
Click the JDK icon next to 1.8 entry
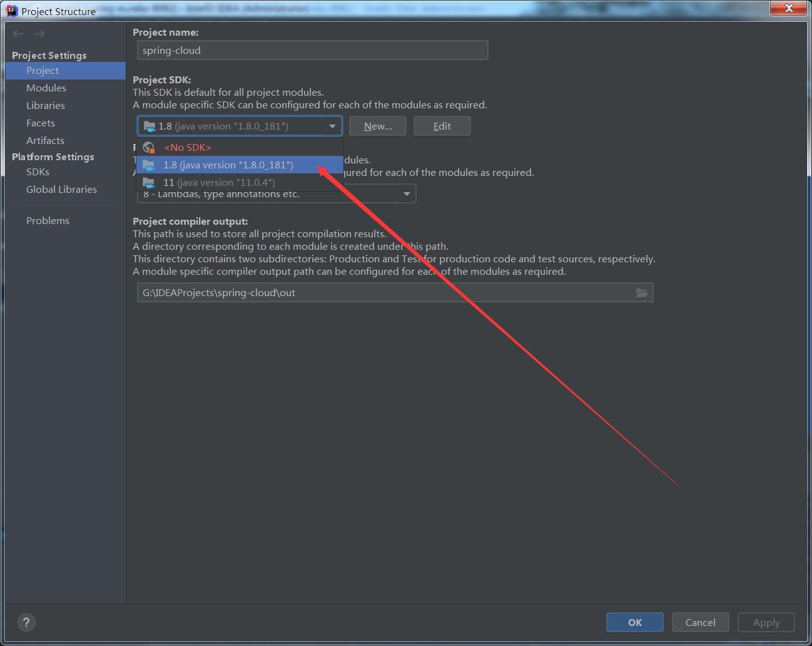click(x=149, y=165)
